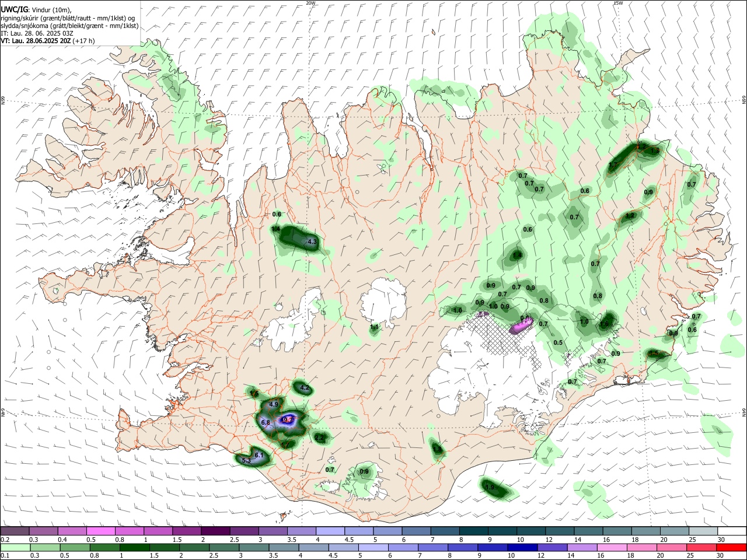Pick the lightest green swatch after 0.1
747x560 pixels.
coord(15,547)
